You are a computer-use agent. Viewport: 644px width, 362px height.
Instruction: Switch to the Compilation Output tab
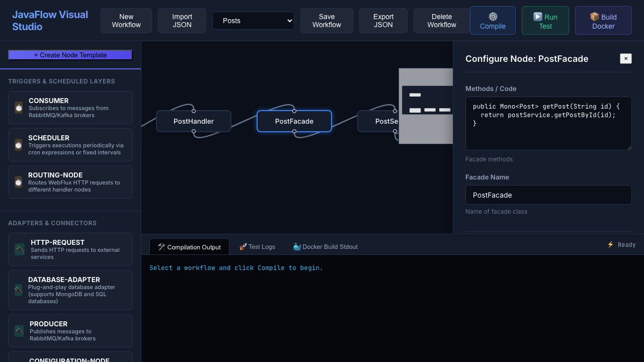point(189,247)
